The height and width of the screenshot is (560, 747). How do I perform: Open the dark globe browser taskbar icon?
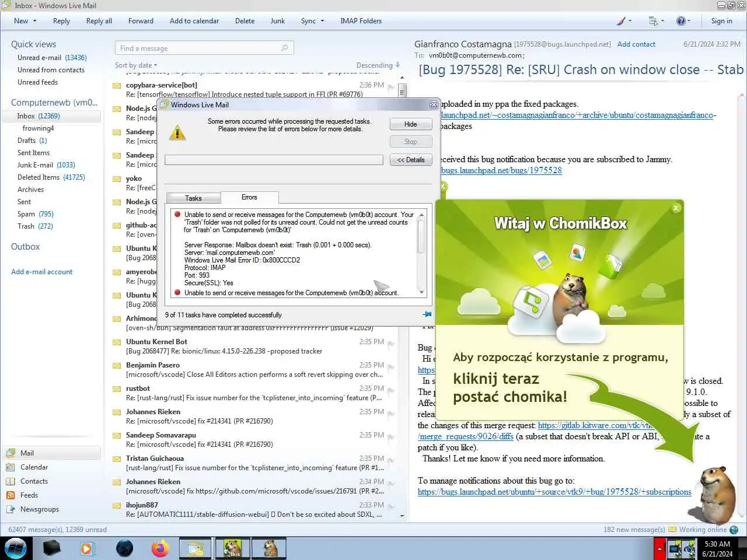(x=124, y=548)
